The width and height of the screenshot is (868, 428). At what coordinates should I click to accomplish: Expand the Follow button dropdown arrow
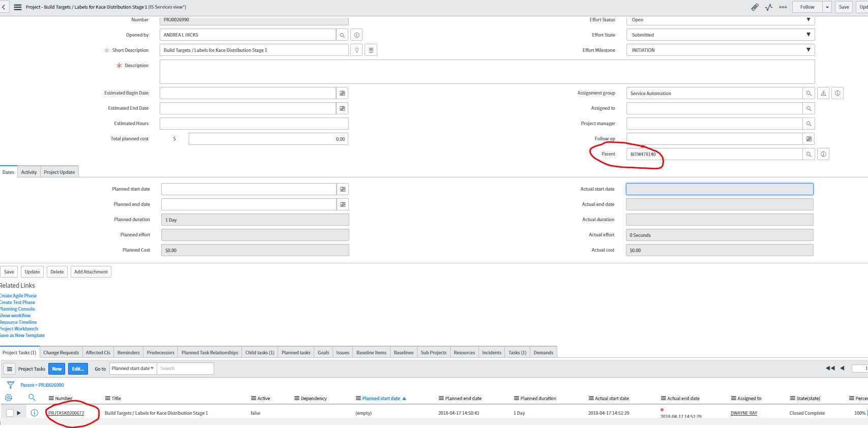(x=827, y=7)
